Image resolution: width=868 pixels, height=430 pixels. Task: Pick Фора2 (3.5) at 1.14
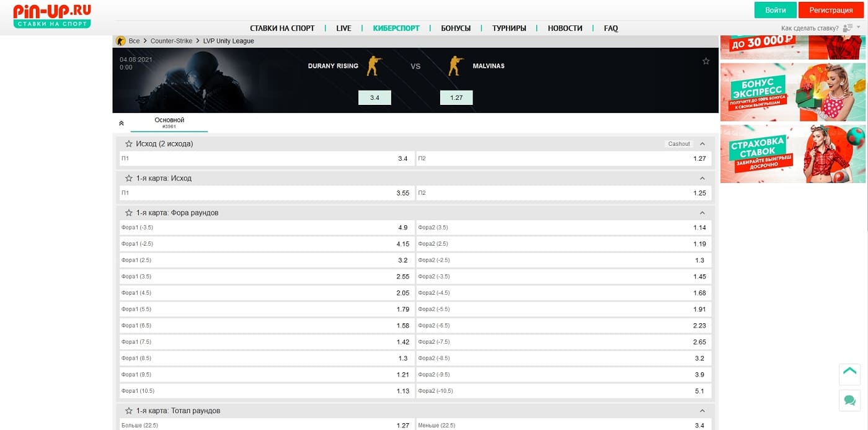(x=564, y=228)
